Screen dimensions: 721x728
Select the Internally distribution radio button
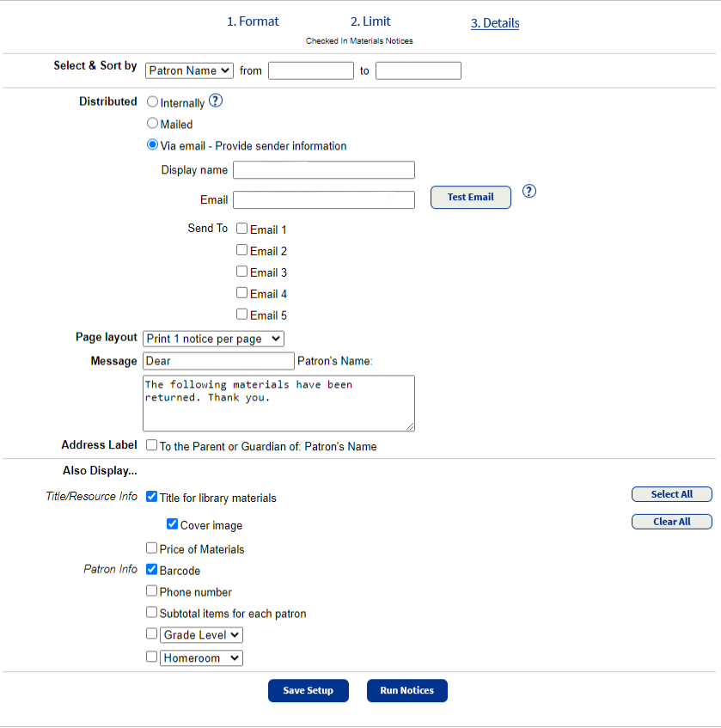151,102
